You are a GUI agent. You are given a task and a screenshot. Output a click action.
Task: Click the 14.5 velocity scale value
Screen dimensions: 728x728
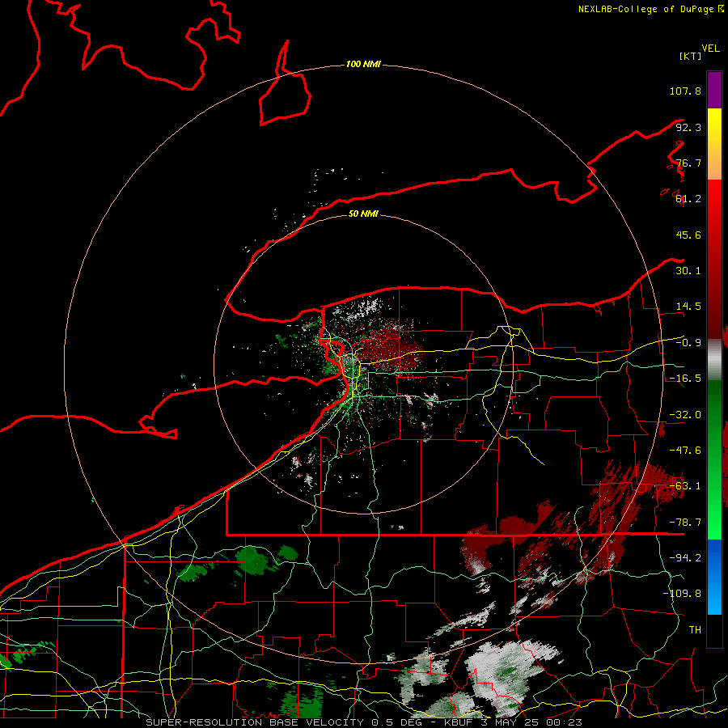point(688,307)
